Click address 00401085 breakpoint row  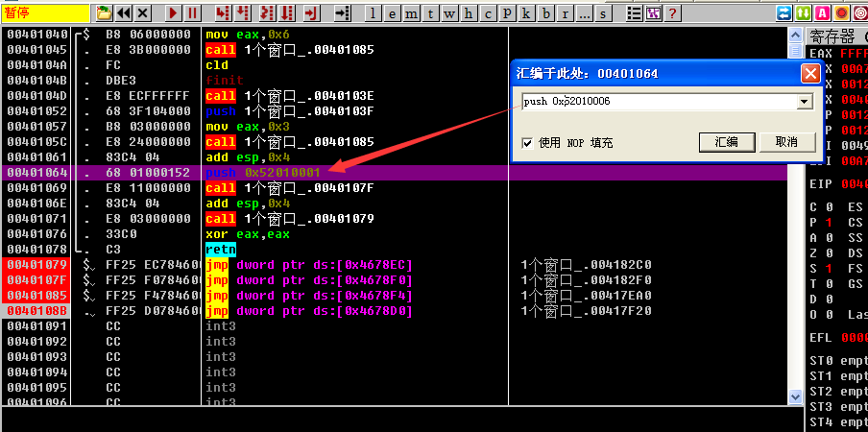(x=37, y=296)
